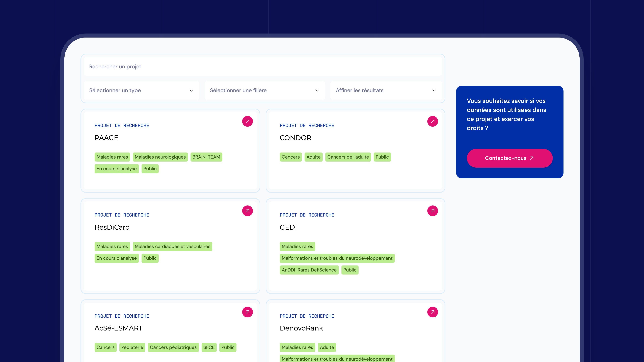Screen dimensions: 644x362
Task: Open DenovoRank project via pink arrow icon
Action: click(433, 312)
